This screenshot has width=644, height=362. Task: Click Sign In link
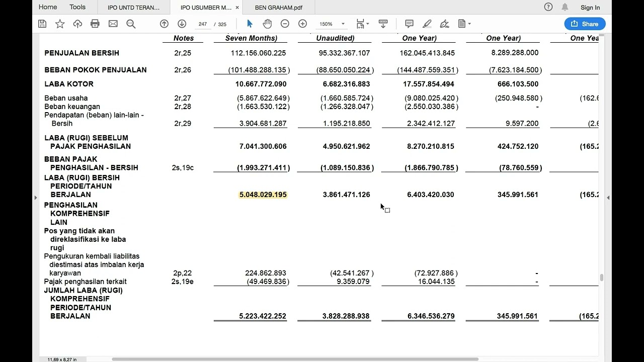pos(590,8)
